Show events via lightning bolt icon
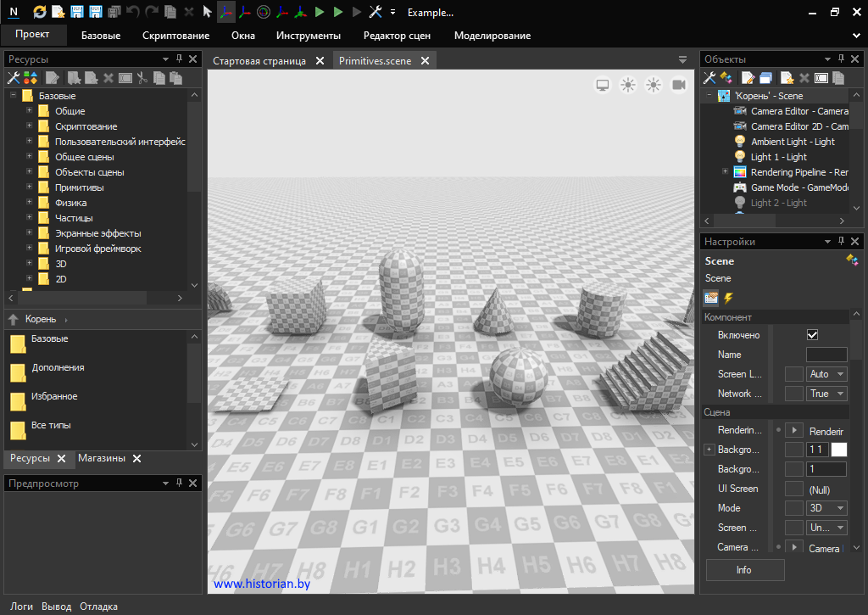 (x=728, y=298)
